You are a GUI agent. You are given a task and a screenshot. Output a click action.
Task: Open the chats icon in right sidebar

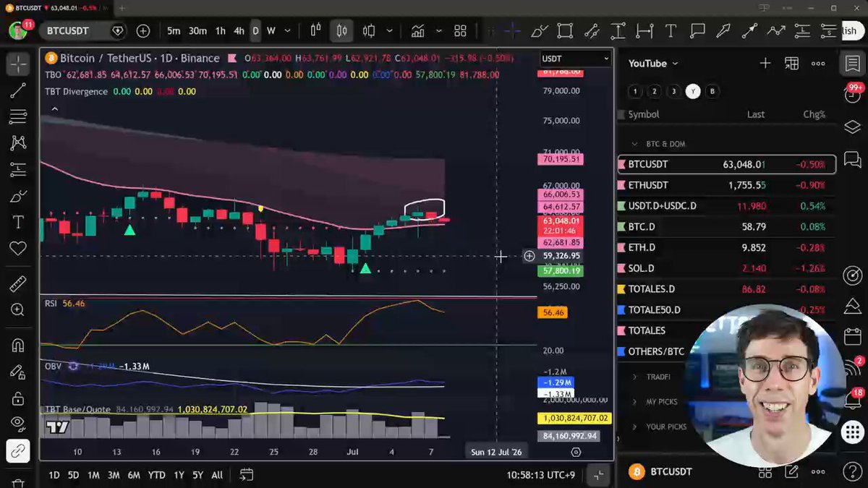click(x=852, y=159)
